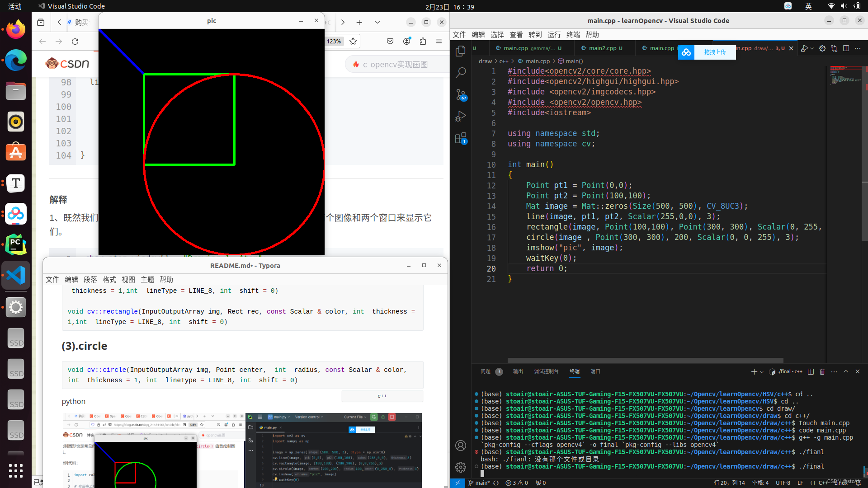Maximize the terminal panel size

(846, 371)
